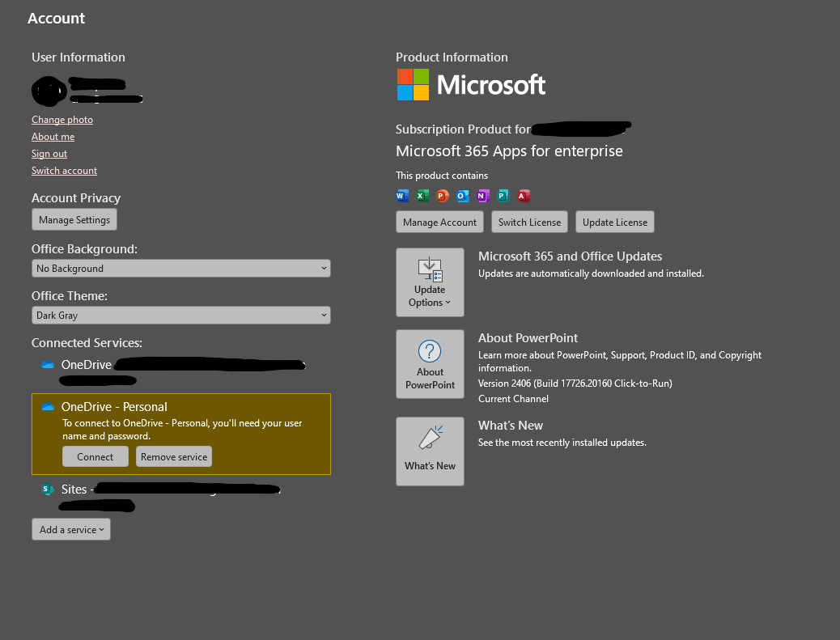Click the redacted user profile photo
The width and height of the screenshot is (840, 640).
coord(49,91)
